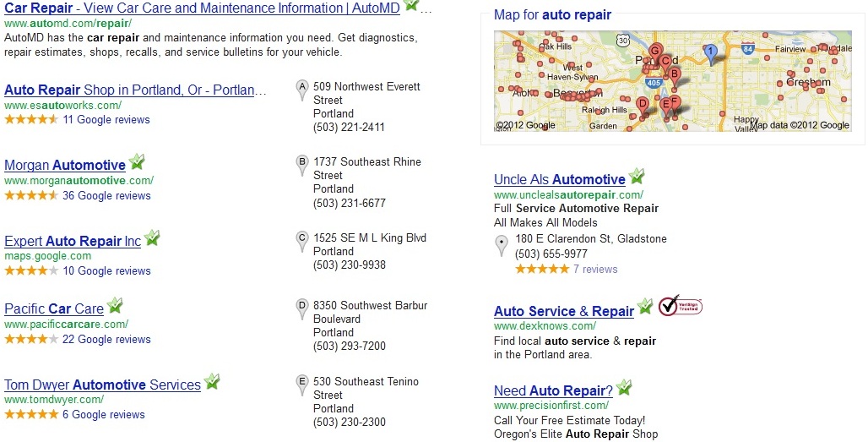Click the www.esautoworks.com/ URL
Screen dimensions: 868x442
[x=63, y=105]
